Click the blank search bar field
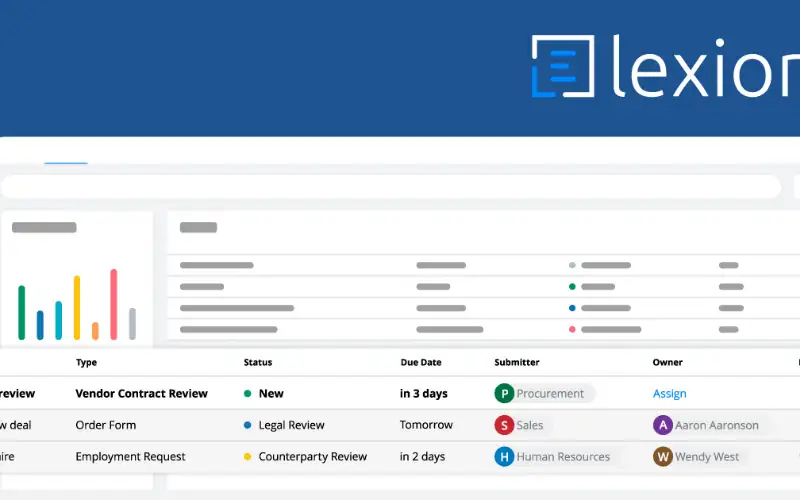The width and height of the screenshot is (800, 500). click(391, 187)
